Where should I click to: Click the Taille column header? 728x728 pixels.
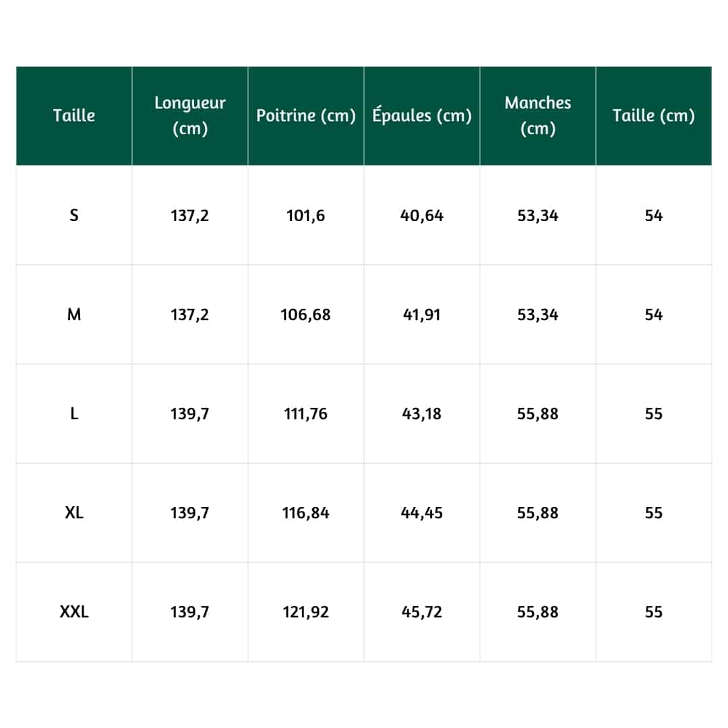click(x=74, y=116)
